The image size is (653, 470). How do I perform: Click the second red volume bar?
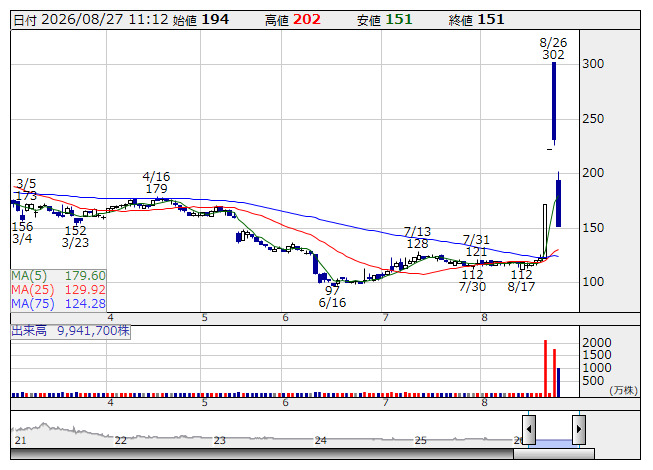click(554, 373)
